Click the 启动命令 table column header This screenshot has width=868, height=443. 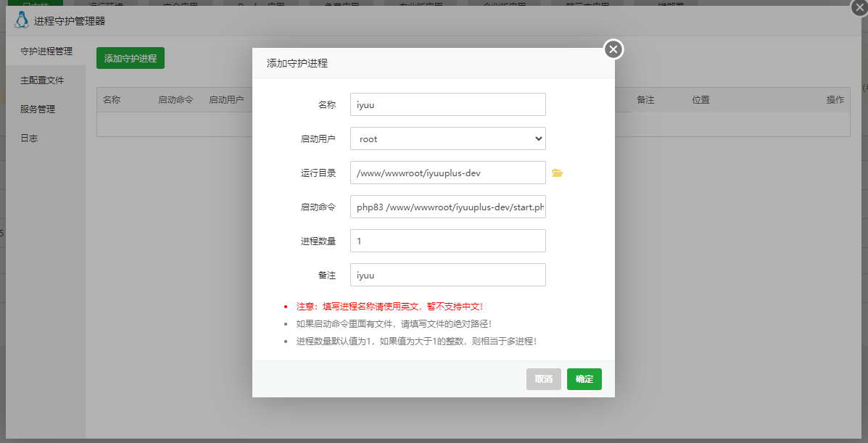[175, 99]
